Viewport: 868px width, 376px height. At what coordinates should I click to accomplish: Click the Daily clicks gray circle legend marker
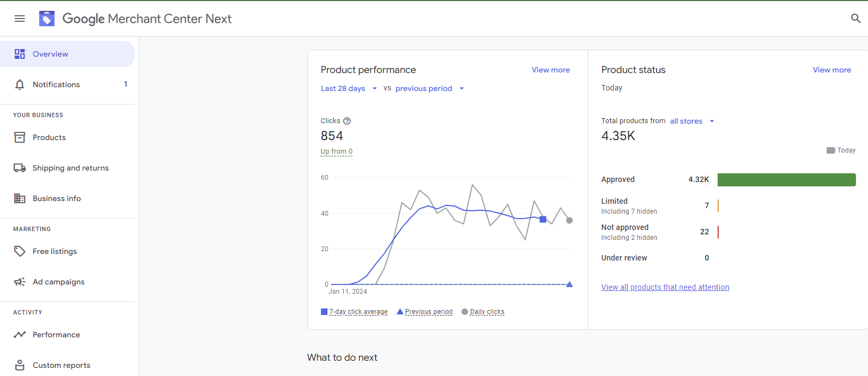465,312
